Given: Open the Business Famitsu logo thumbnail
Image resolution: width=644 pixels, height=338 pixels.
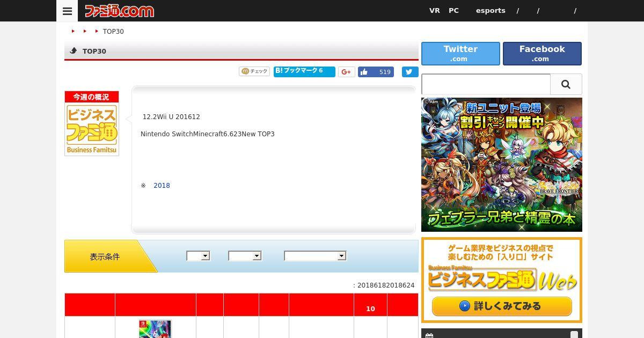Looking at the screenshot, I should click(92, 123).
